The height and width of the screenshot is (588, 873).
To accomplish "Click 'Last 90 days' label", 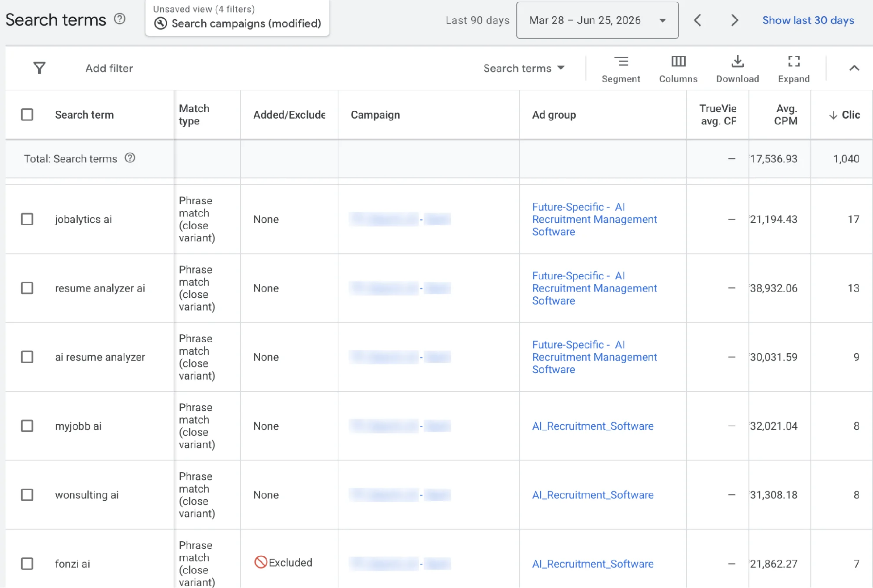I will tap(477, 21).
